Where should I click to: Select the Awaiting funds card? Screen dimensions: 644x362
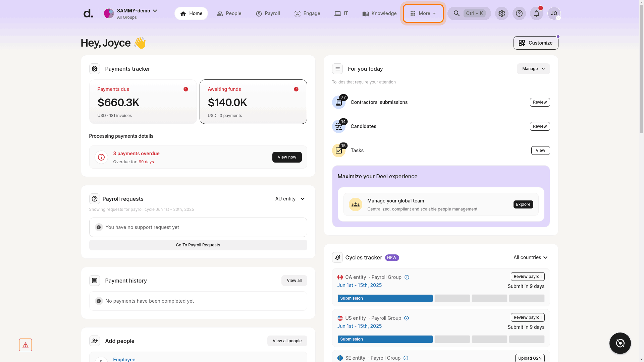pos(253,102)
